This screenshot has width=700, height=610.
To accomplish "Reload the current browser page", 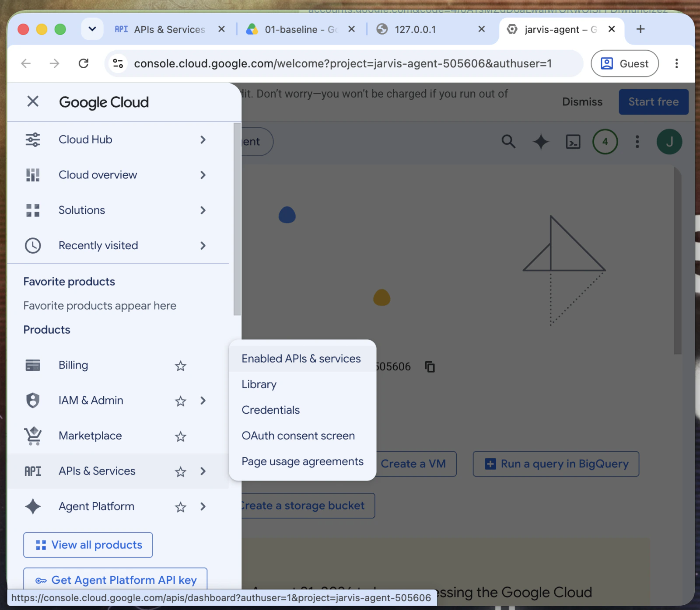I will (84, 63).
